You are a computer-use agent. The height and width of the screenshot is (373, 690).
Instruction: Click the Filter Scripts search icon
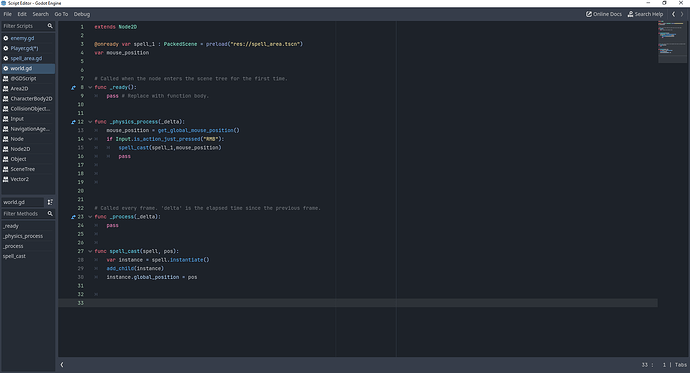click(x=50, y=26)
